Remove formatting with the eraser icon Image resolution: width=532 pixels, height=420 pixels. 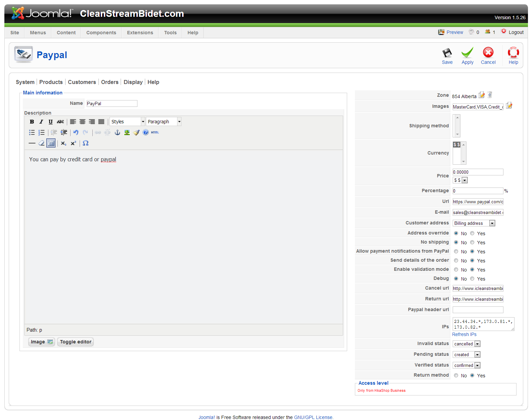[41, 143]
